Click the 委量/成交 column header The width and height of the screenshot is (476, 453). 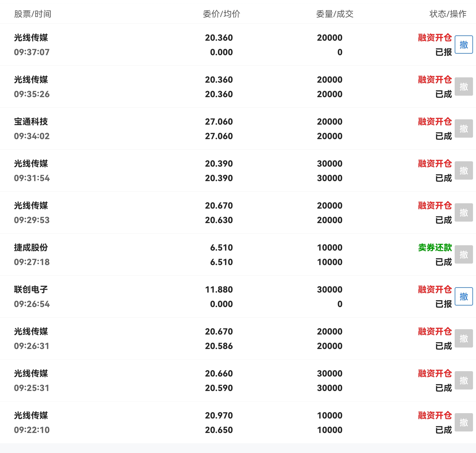[x=335, y=14]
